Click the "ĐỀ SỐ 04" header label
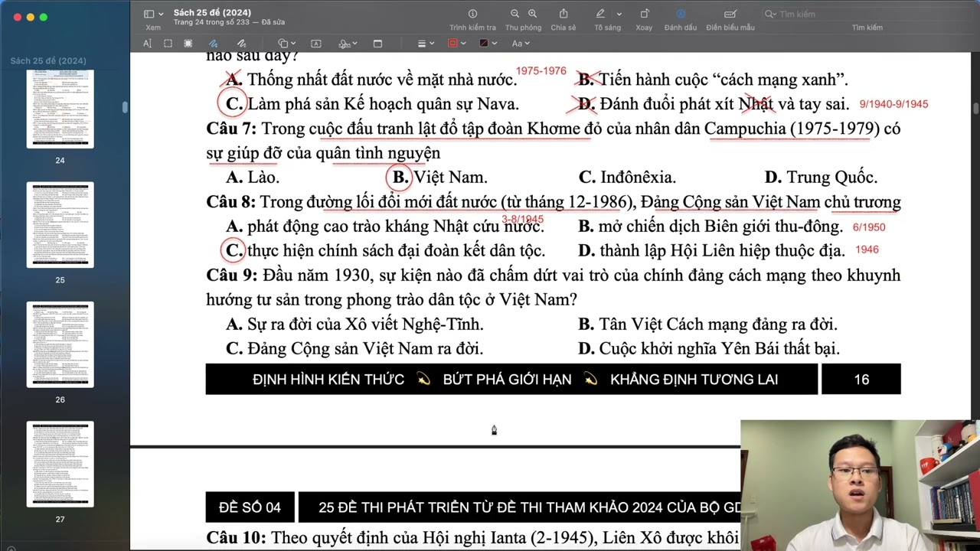The image size is (980, 551). 250,507
